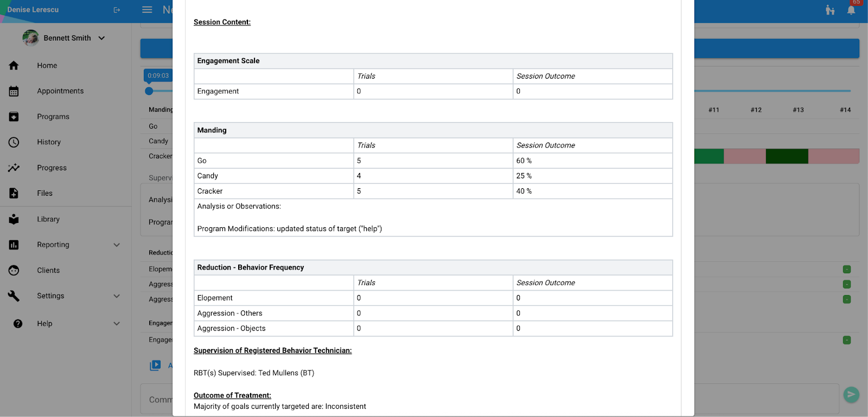Toggle the green indicator in the Elopement row
The width and height of the screenshot is (868, 417).
point(846,270)
